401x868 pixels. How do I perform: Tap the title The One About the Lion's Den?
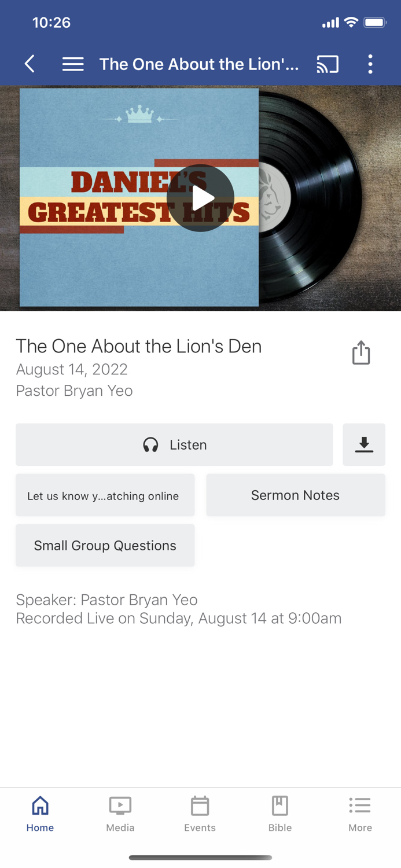[139, 346]
